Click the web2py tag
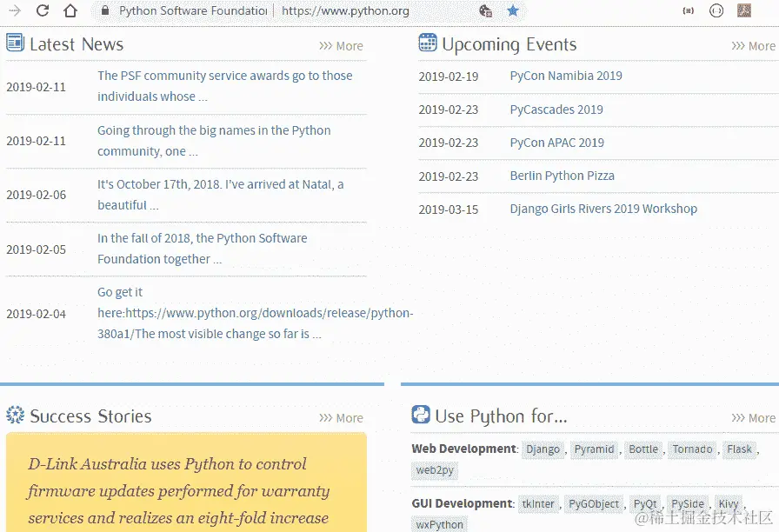This screenshot has width=779, height=532. tap(435, 470)
